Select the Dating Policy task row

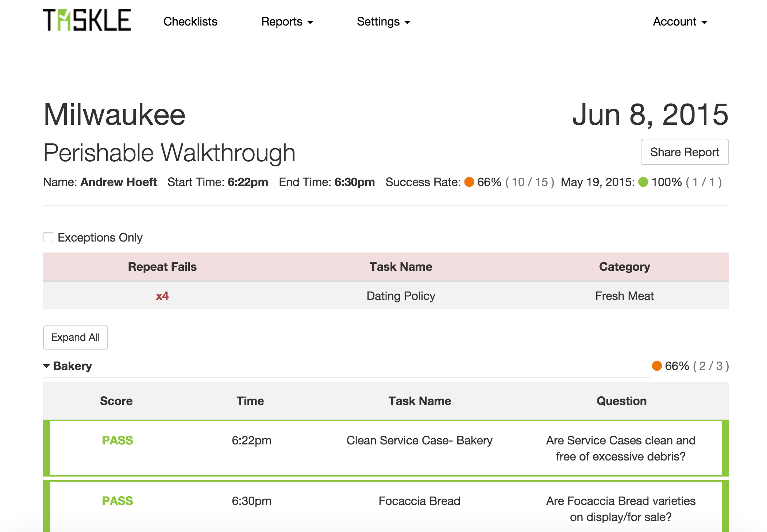(x=401, y=296)
